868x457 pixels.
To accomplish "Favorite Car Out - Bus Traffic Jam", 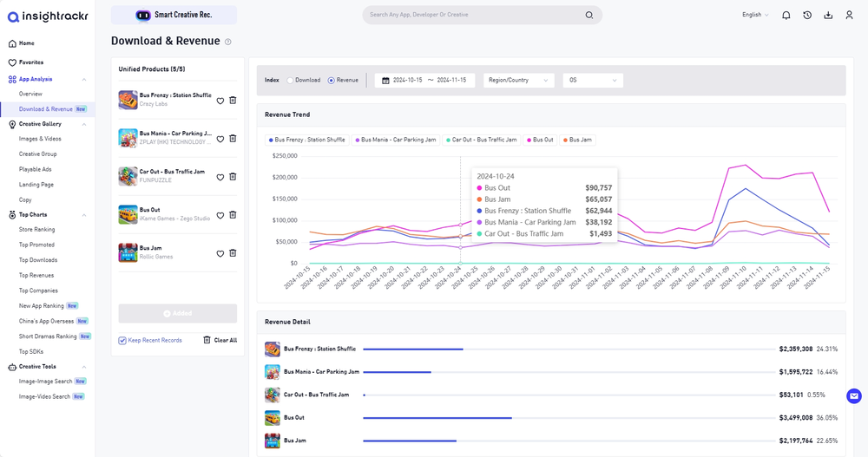I will point(220,177).
